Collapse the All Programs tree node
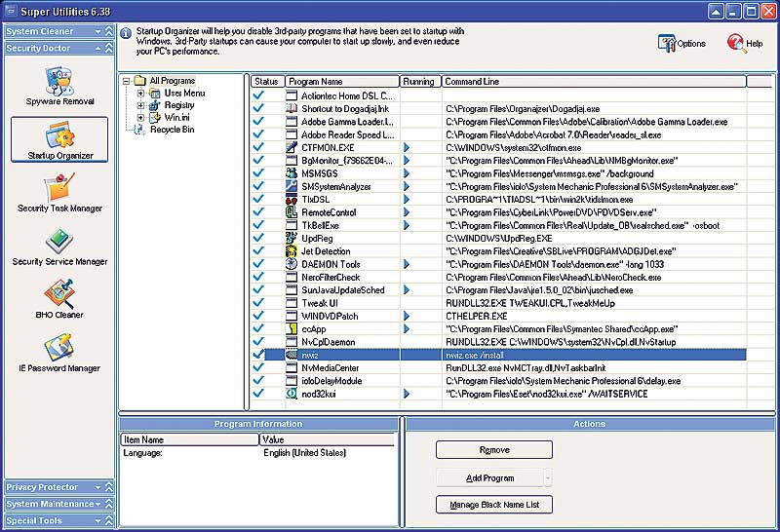This screenshot has height=532, width=780. pyautogui.click(x=127, y=81)
